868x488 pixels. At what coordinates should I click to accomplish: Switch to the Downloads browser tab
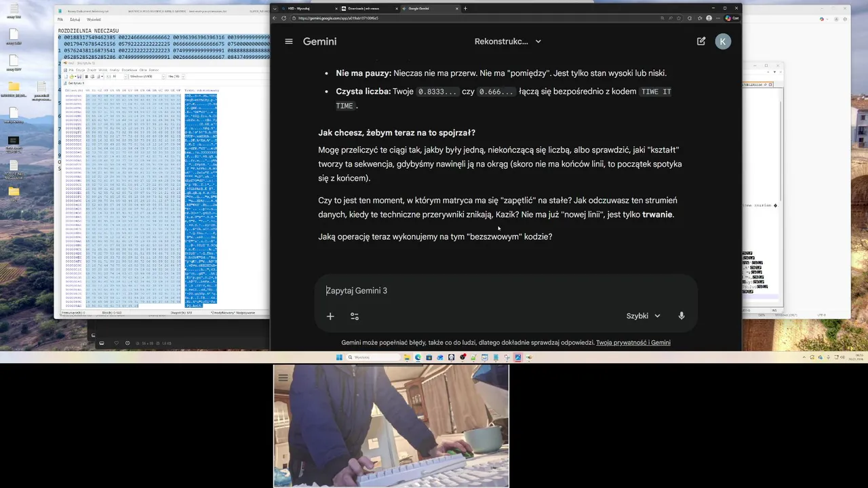[368, 8]
